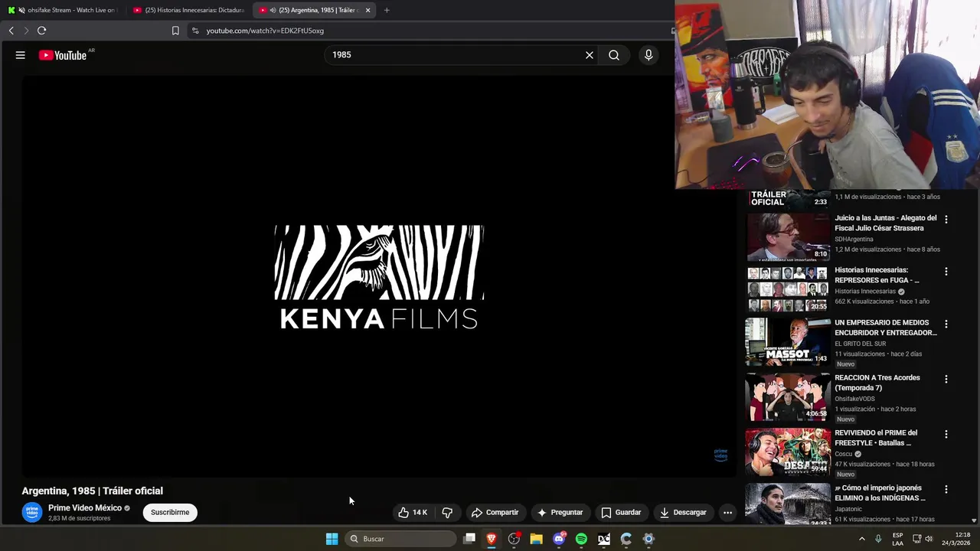
Task: Open a new browser tab
Action: click(x=387, y=10)
